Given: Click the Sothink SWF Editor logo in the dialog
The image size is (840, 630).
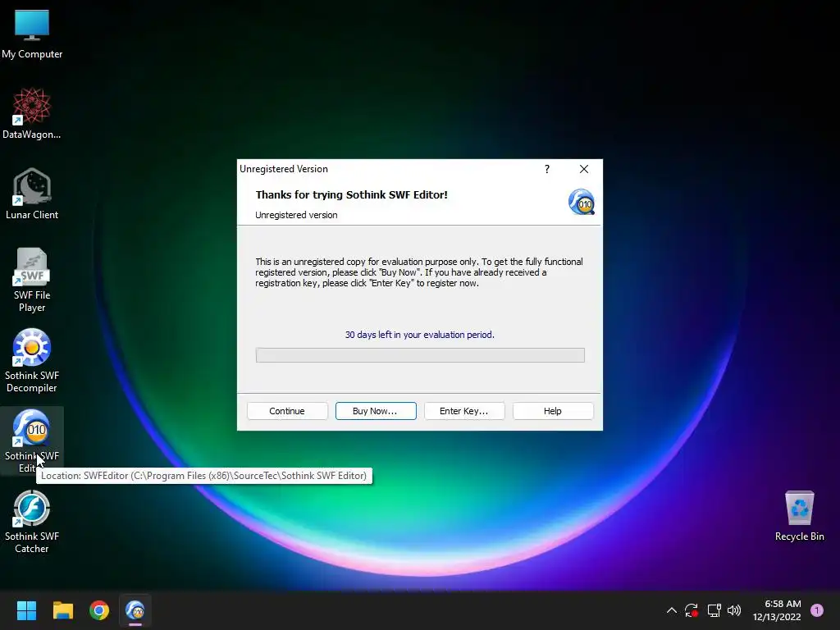Looking at the screenshot, I should point(582,202).
